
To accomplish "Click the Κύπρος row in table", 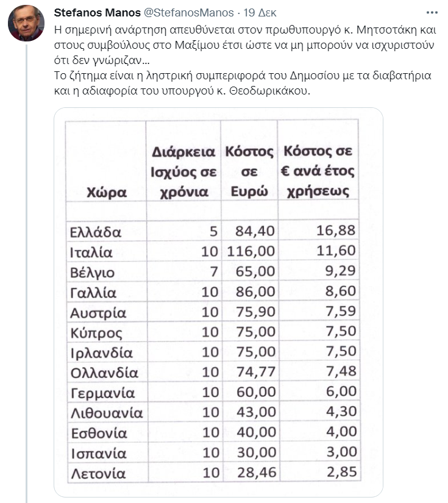I will (213, 332).
